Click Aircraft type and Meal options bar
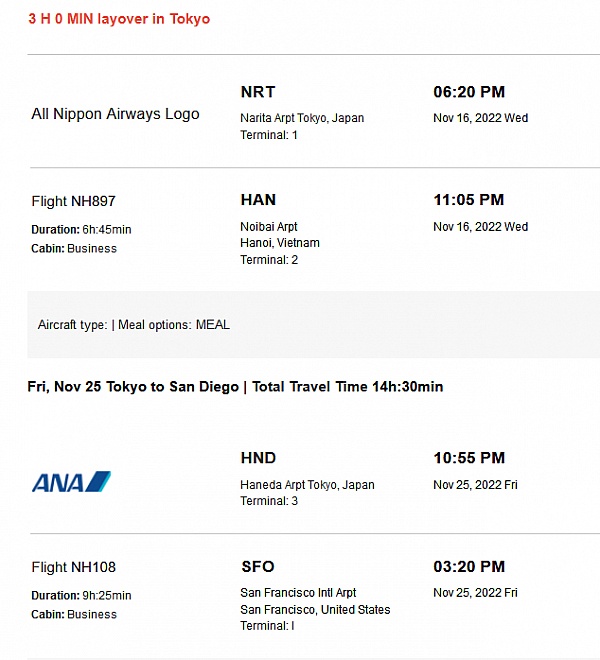Viewport: 600px width, 660px height. 134,325
